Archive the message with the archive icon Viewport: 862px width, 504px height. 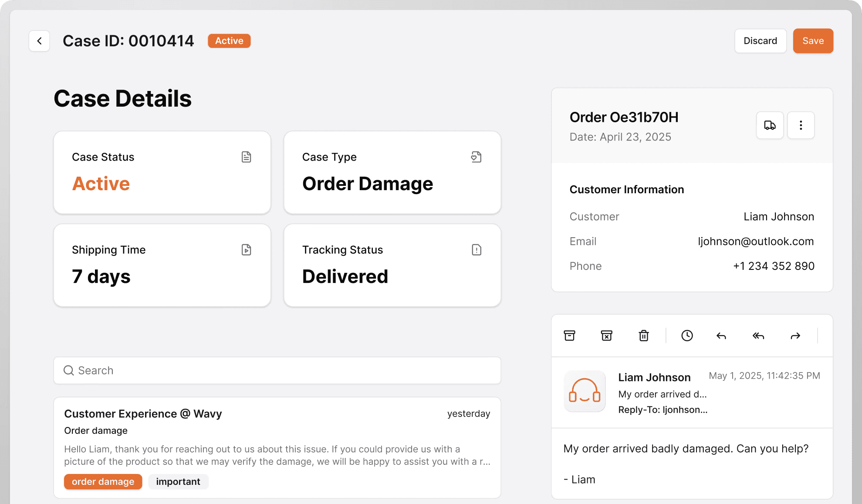[569, 336]
